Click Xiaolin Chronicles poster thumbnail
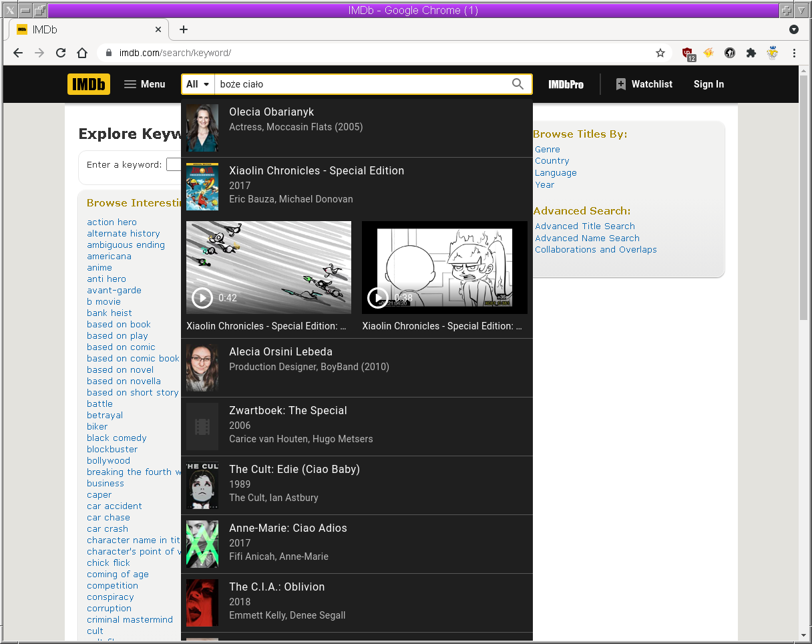812x644 pixels. pos(202,187)
